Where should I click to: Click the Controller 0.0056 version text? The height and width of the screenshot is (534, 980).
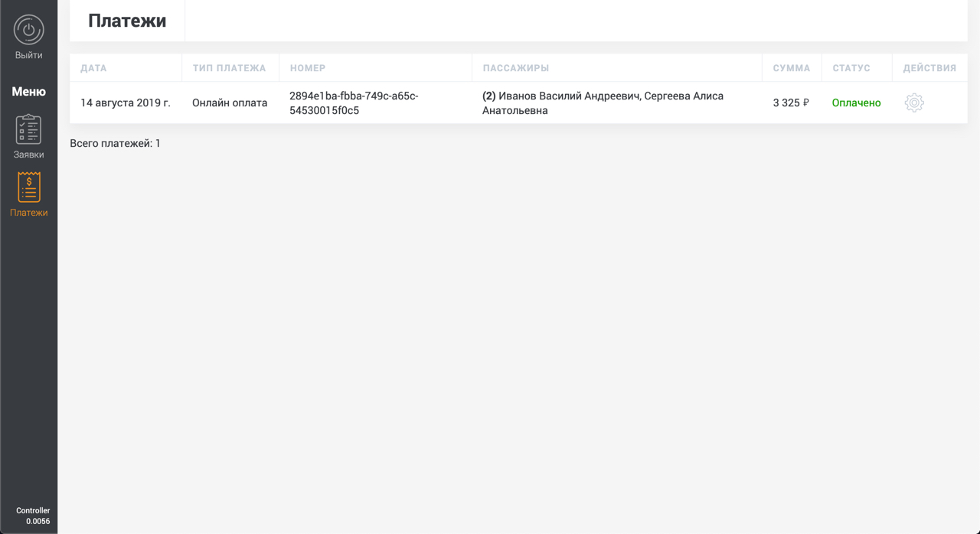click(x=33, y=516)
